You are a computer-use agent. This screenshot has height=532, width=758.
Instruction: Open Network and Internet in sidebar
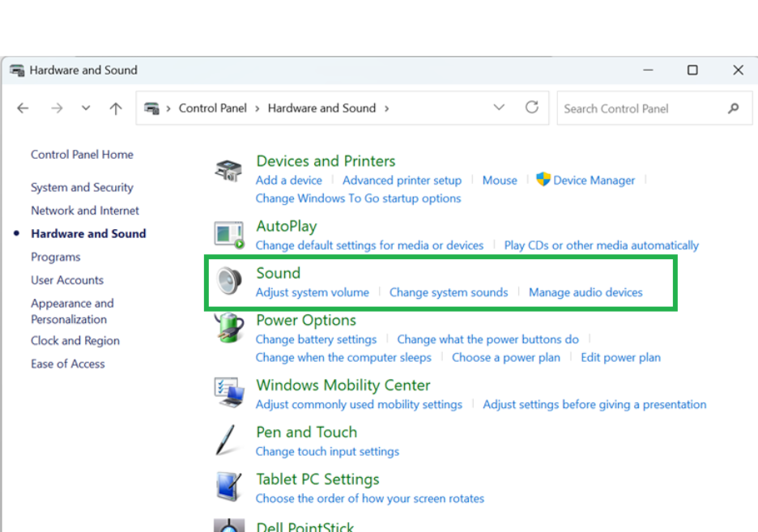[85, 211]
